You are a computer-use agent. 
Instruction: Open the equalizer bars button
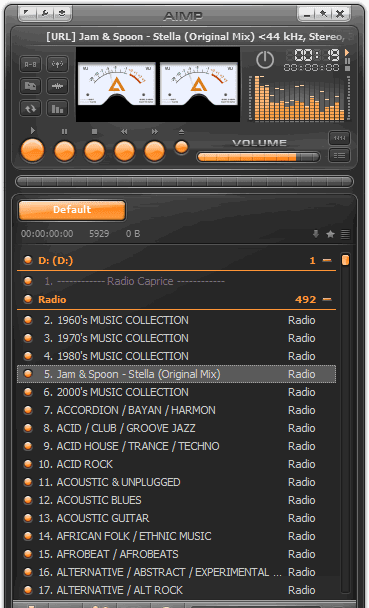[57, 108]
